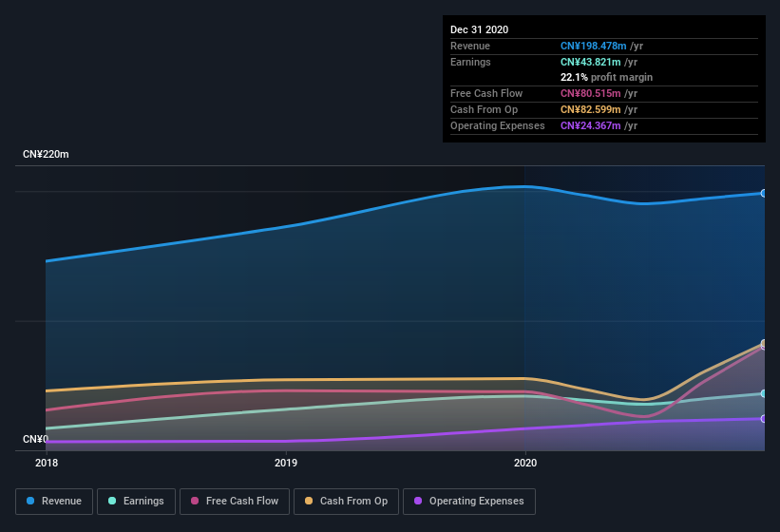Toggle the Operating Expenses legend button

[469, 502]
